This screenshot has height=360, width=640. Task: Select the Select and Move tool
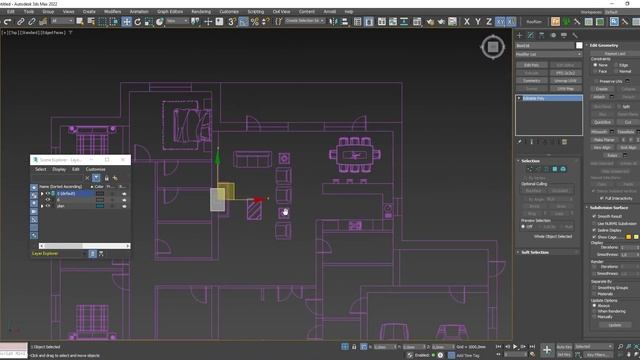[127, 22]
